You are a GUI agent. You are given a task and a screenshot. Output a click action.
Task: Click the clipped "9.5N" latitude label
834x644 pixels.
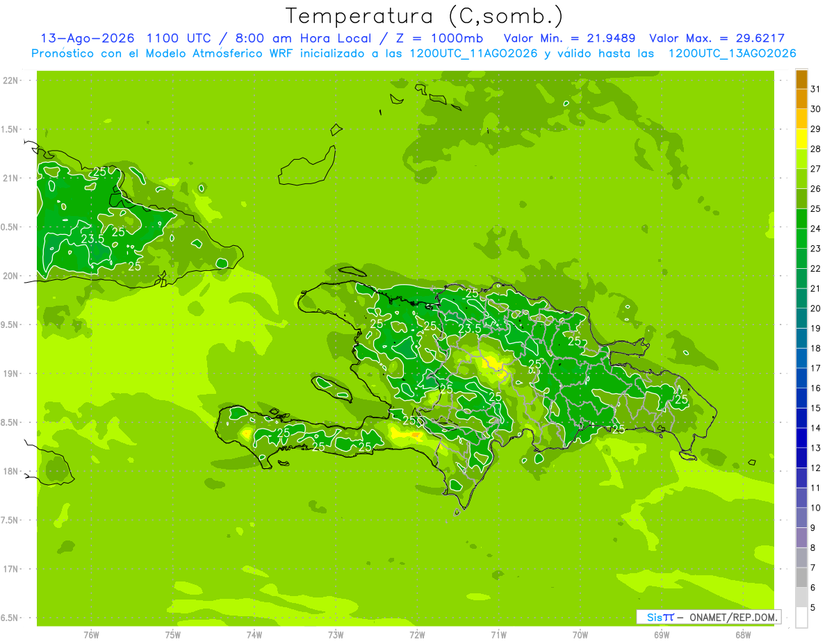(10, 325)
